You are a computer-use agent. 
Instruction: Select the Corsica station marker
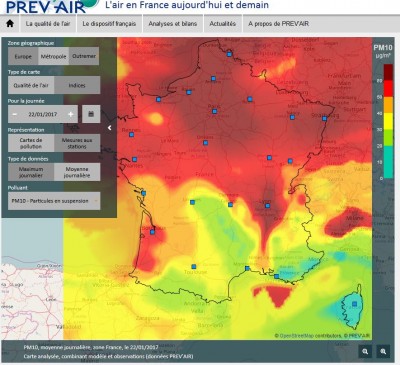point(354,304)
